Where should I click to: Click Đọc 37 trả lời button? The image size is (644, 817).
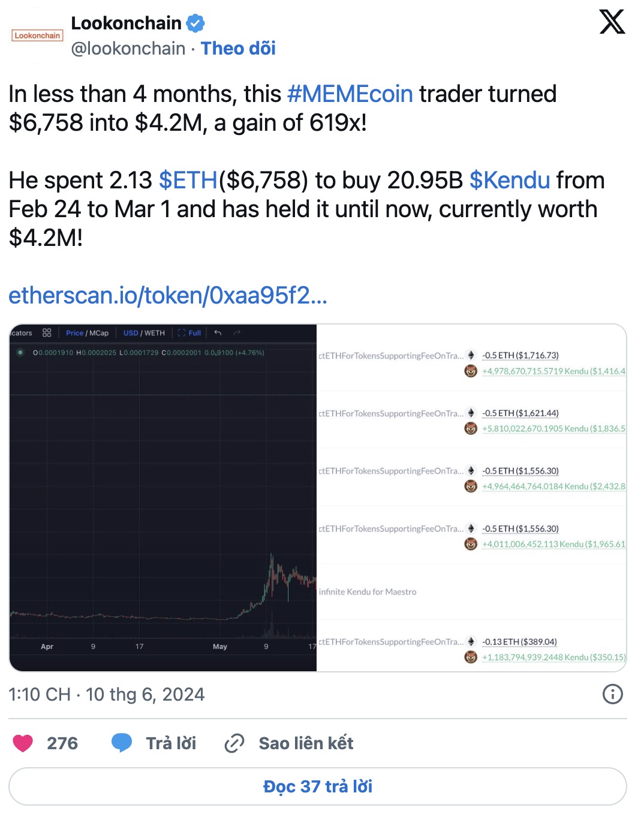pyautogui.click(x=318, y=786)
